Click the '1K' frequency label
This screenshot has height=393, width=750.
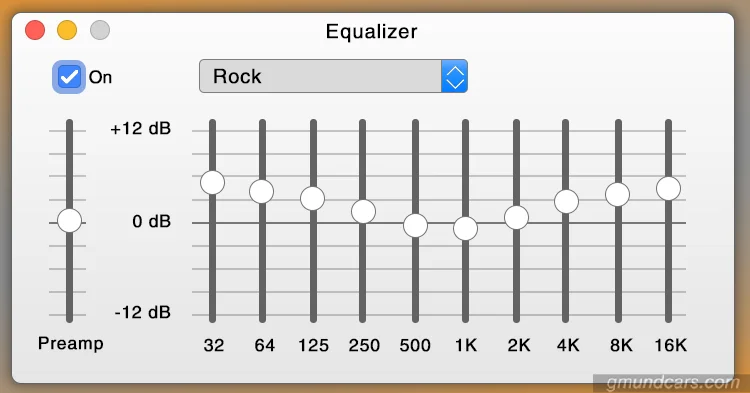click(466, 345)
